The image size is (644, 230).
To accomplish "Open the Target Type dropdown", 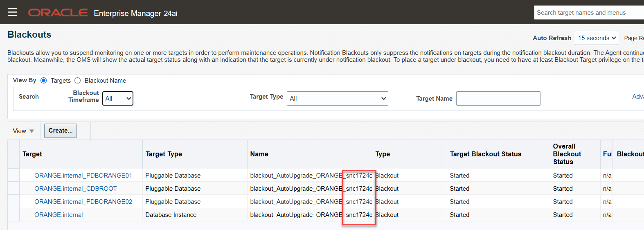I will (338, 98).
